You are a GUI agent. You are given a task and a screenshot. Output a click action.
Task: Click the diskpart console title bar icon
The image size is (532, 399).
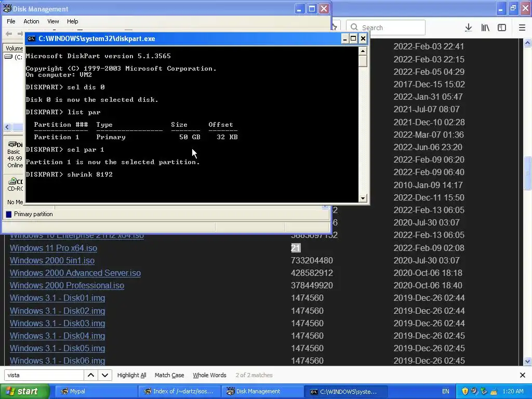31,38
